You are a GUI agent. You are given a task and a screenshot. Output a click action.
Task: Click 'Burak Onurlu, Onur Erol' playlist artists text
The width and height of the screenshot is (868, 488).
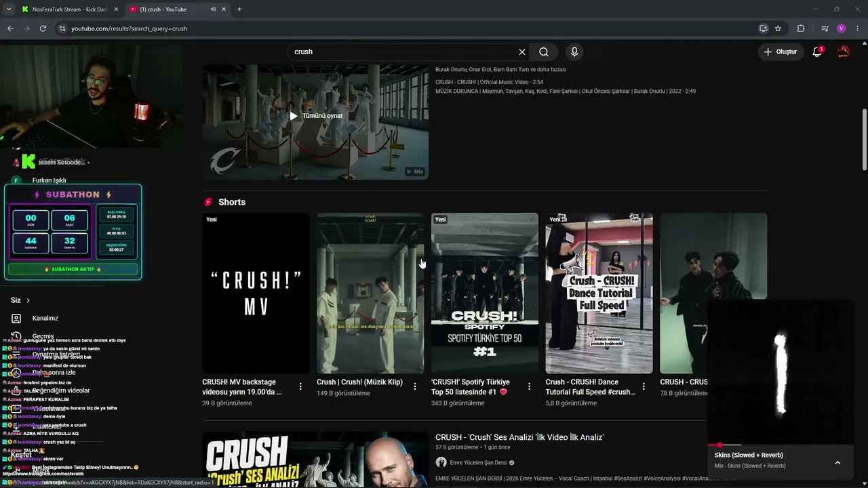(500, 69)
